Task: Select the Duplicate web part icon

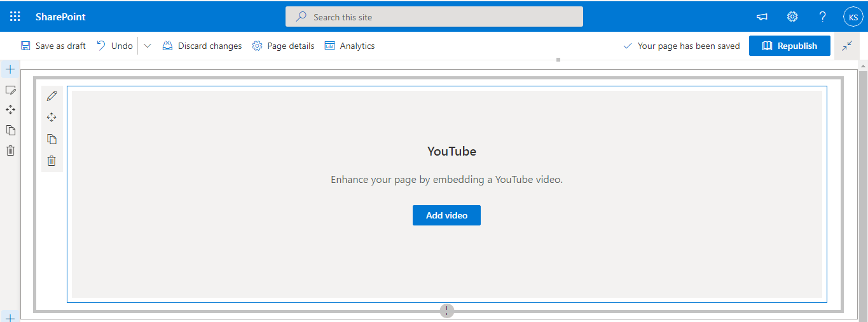Action: pos(52,139)
